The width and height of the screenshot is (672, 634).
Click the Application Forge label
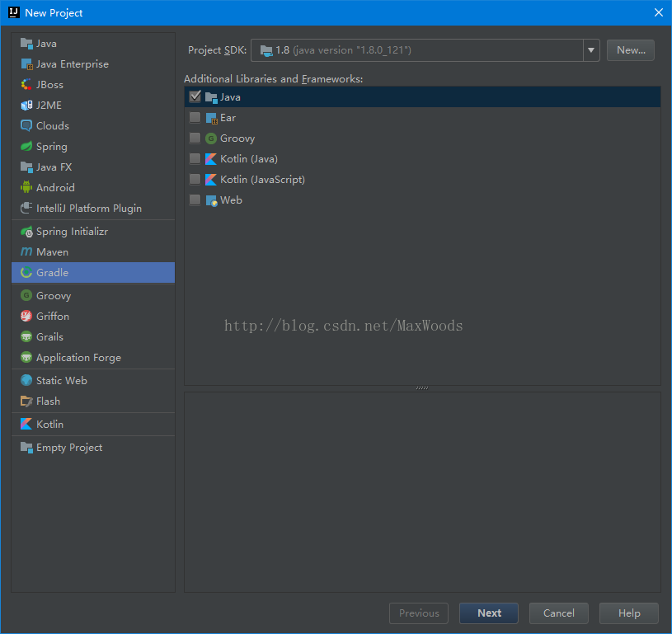(78, 358)
